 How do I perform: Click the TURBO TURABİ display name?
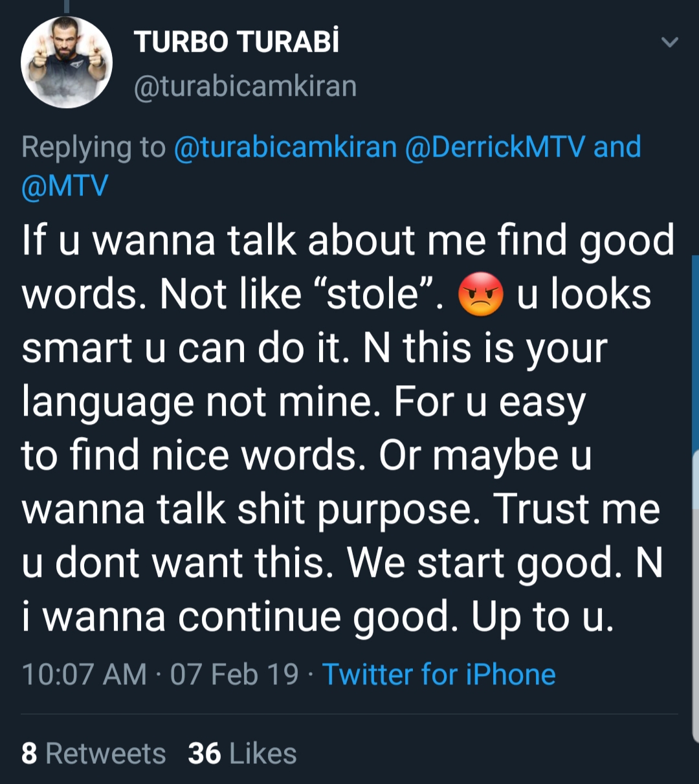[236, 43]
